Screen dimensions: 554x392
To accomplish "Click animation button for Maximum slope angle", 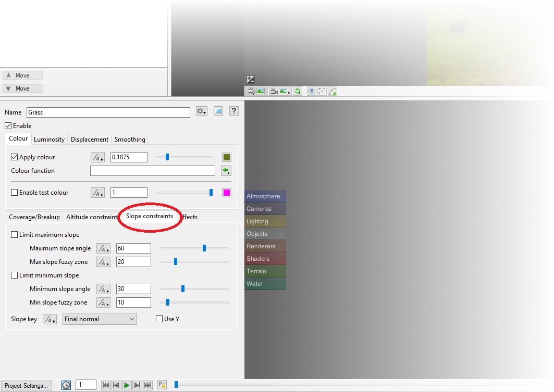I will pyautogui.click(x=103, y=248).
